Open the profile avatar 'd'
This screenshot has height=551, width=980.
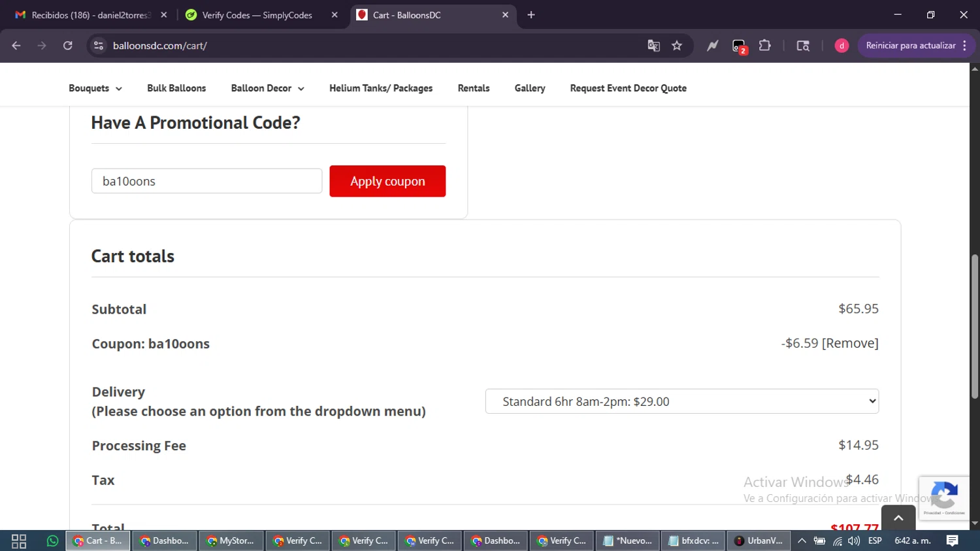pyautogui.click(x=841, y=46)
